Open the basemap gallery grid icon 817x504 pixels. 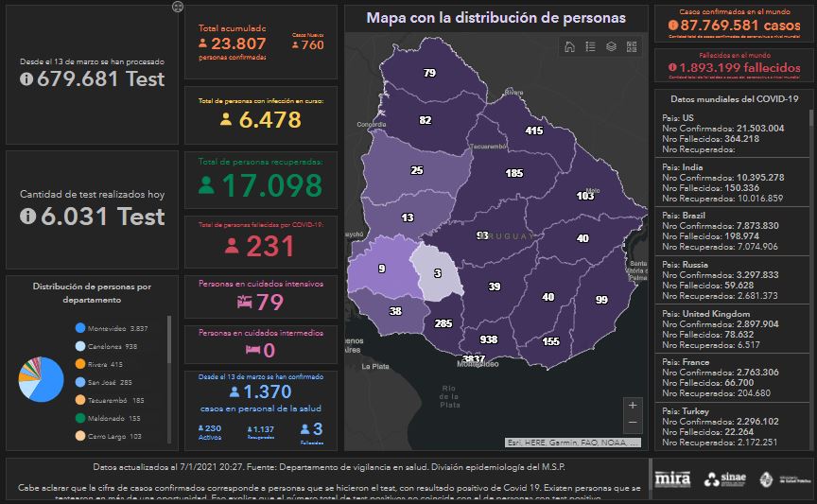tap(632, 46)
